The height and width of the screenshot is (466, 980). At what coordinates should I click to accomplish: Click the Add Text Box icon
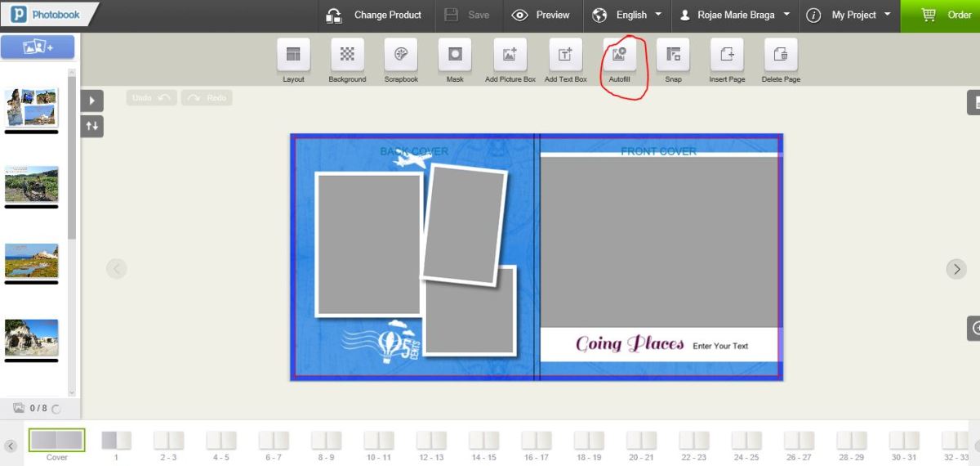[x=565, y=55]
